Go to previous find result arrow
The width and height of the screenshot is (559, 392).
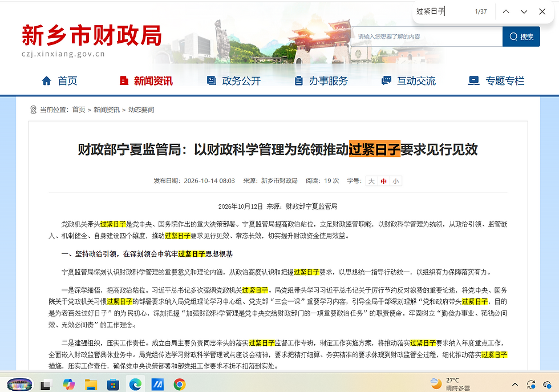pos(505,11)
